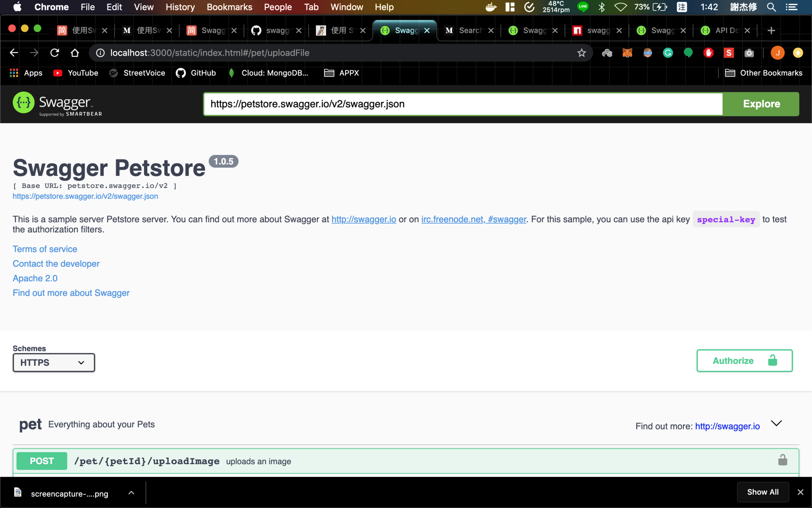Click the MetaMask fox extension icon

pos(627,53)
